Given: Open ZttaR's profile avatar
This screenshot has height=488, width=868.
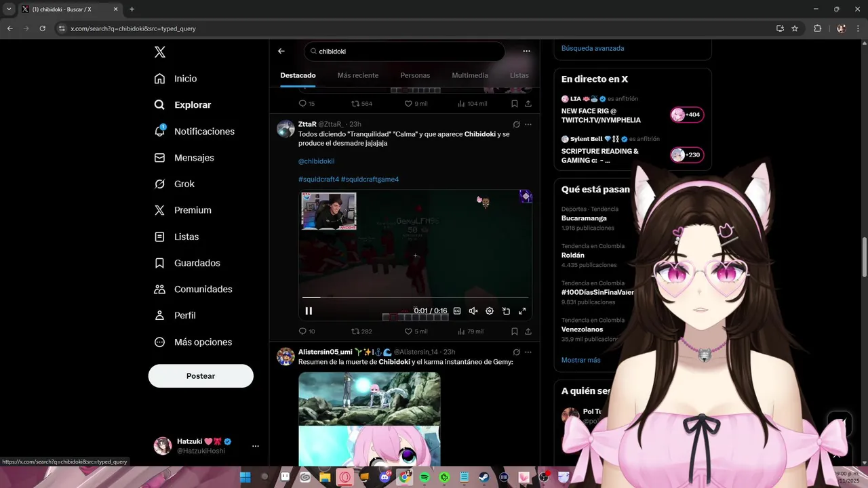Looking at the screenshot, I should point(286,129).
